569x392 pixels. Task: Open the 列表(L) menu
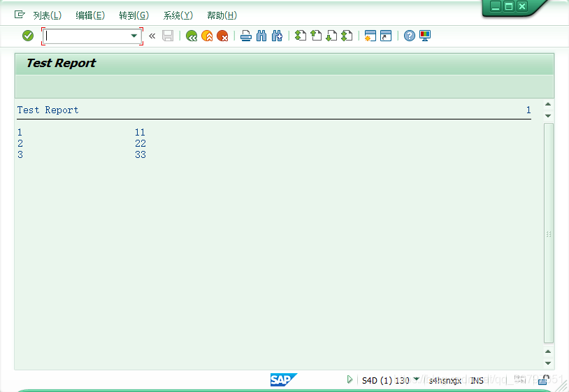47,15
